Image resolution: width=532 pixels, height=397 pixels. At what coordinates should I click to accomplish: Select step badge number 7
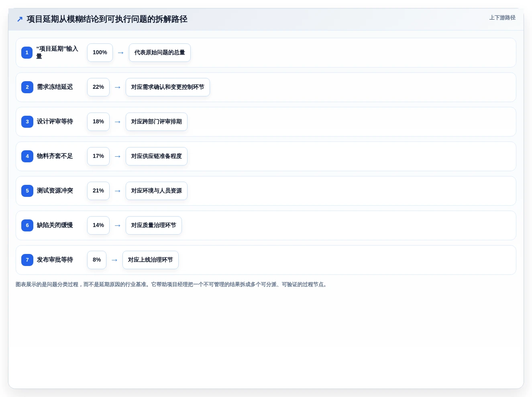coord(27,260)
